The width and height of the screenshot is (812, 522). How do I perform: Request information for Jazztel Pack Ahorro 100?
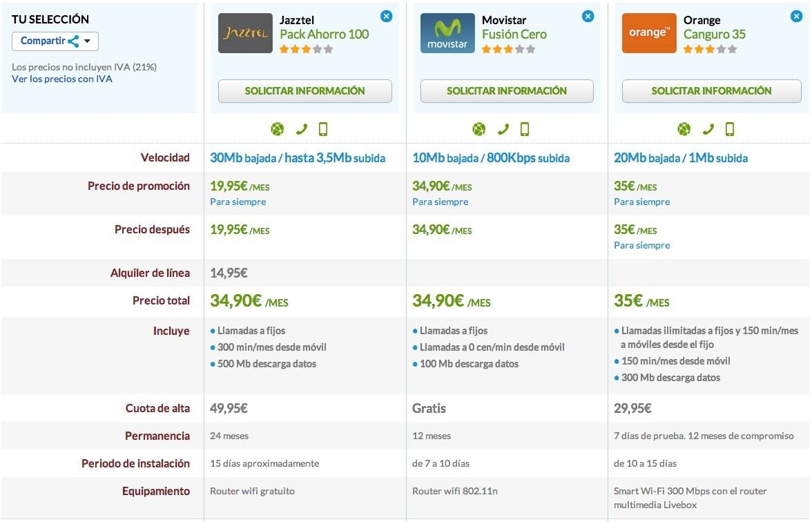pyautogui.click(x=305, y=91)
